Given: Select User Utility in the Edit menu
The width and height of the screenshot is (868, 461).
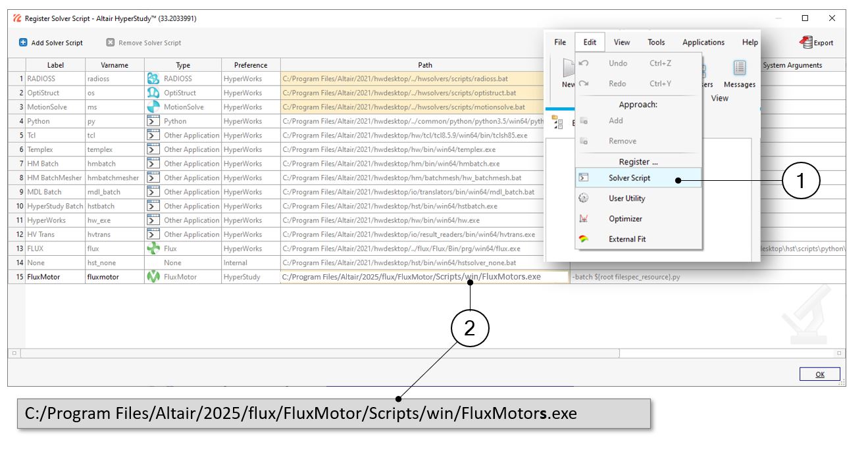Looking at the screenshot, I should click(626, 199).
